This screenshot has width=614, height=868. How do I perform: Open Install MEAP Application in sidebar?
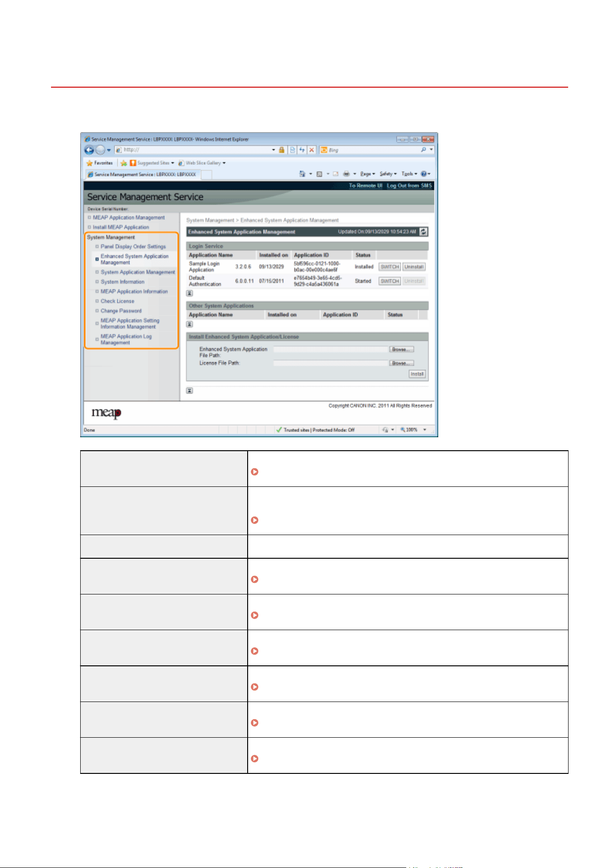coord(121,227)
